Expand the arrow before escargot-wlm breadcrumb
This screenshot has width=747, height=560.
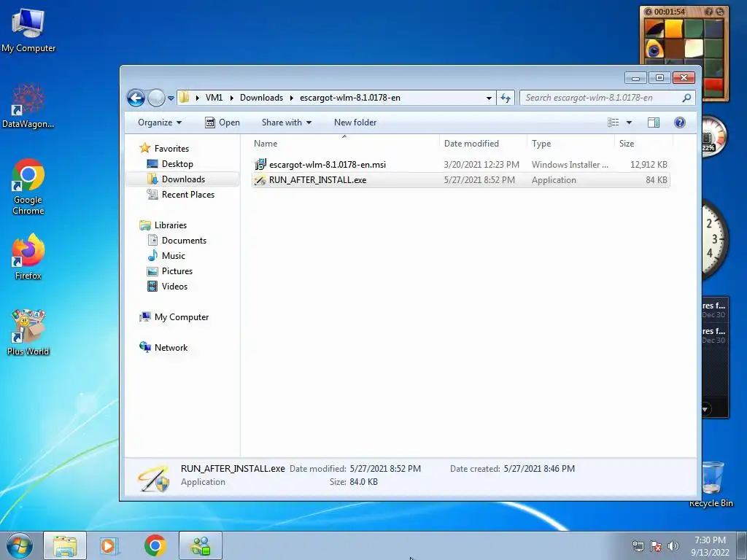pos(291,98)
